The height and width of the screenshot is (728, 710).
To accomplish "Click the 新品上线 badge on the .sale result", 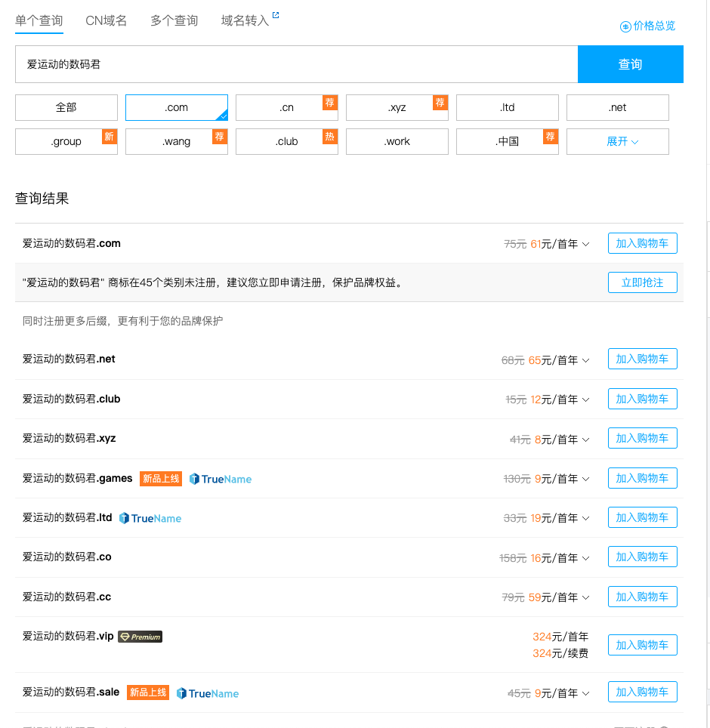I will 147,692.
